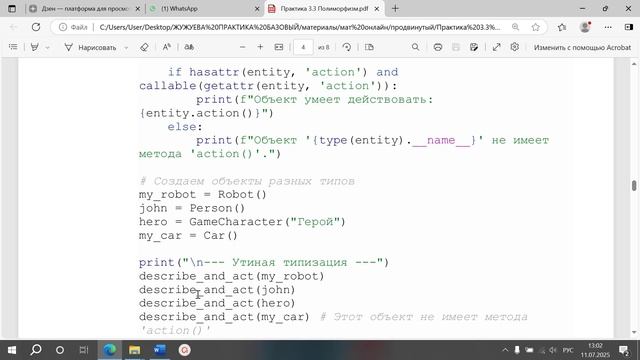The width and height of the screenshot is (640, 360).
Task: Zoom out the PDF with minus button
Action: pyautogui.click(x=242, y=47)
